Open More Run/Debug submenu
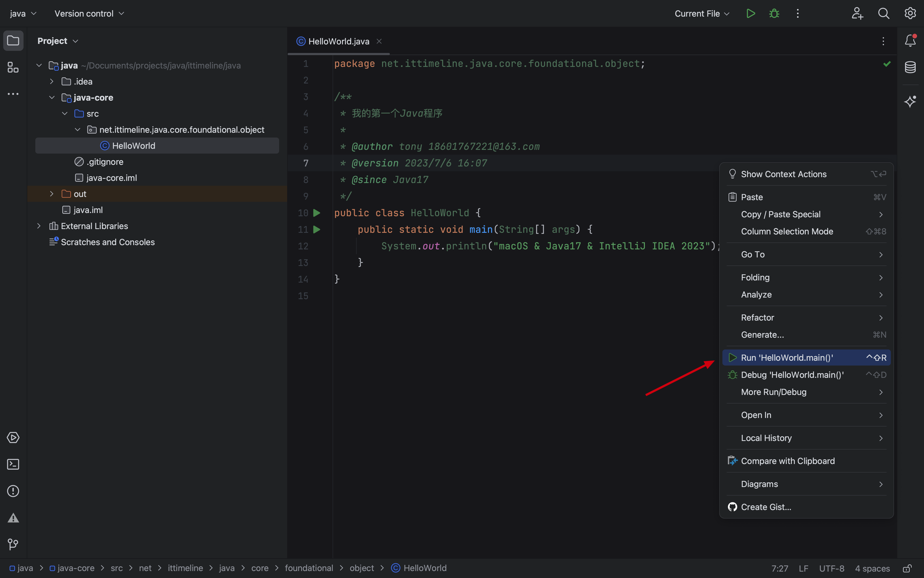924x578 pixels. point(806,392)
